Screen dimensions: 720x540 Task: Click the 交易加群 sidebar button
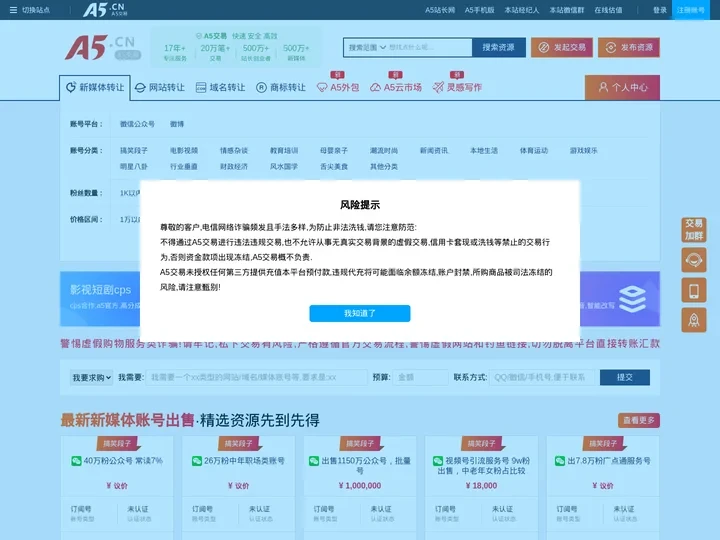pos(694,230)
